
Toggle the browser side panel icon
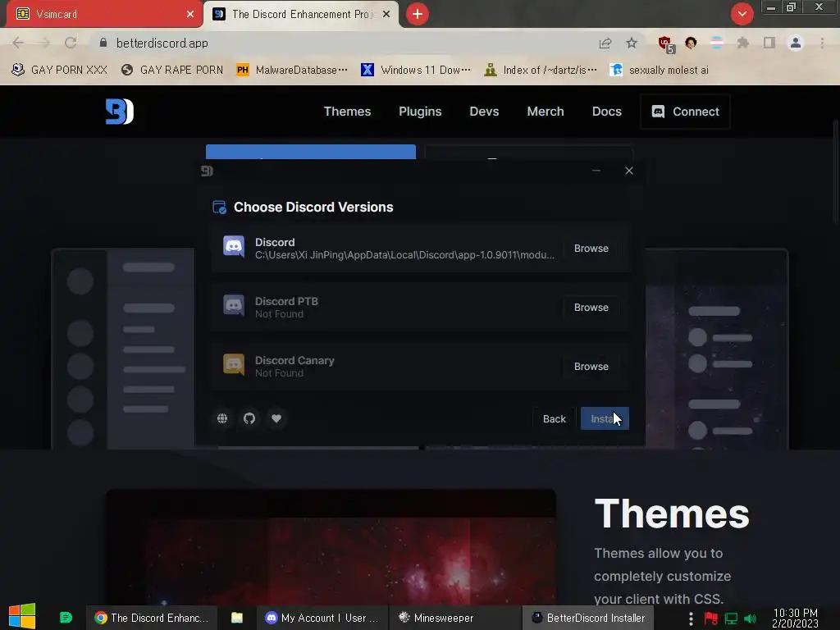coord(769,43)
